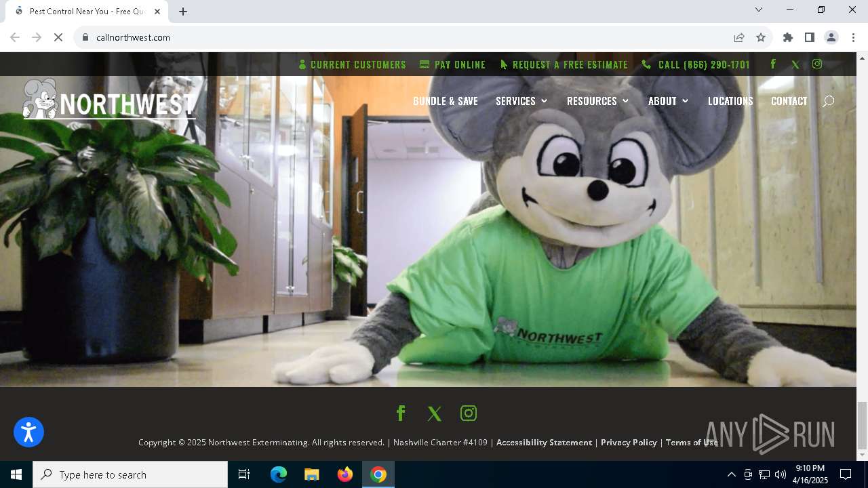
Task: Open volume control in system tray
Action: (781, 474)
